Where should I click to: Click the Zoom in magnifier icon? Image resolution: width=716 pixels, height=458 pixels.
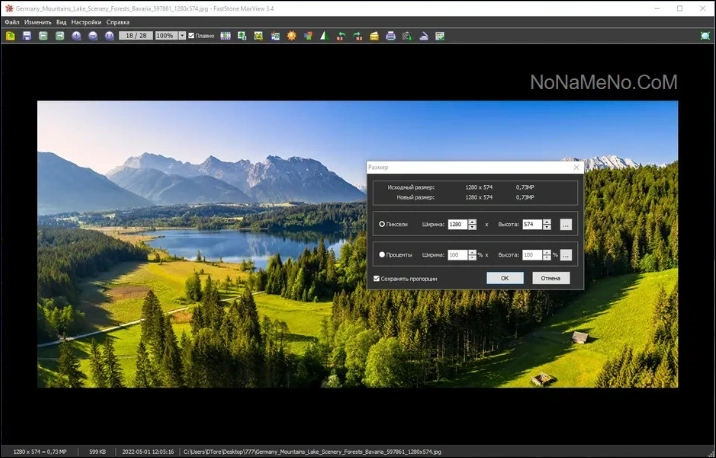(x=76, y=36)
